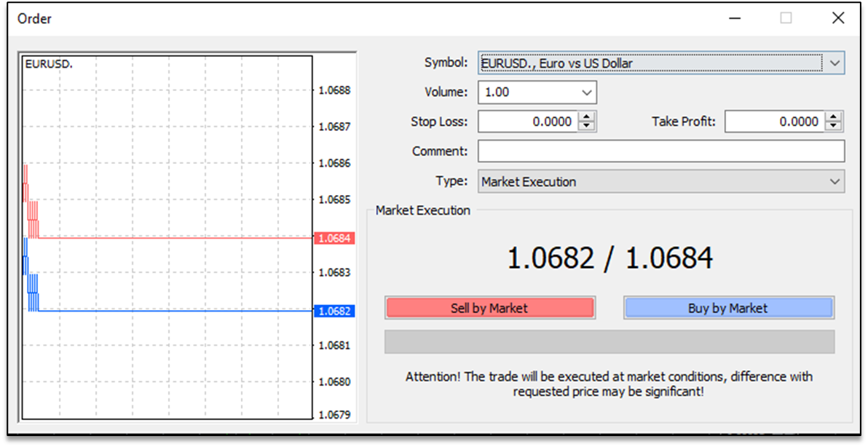Open the Type Market Execution dropdown
This screenshot has height=447, width=868.
point(835,182)
